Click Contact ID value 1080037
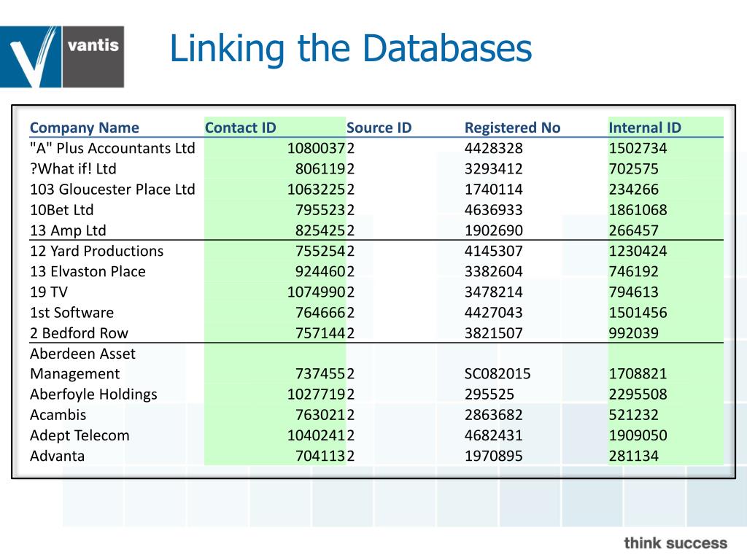Viewport: 747px width, 560px height. click(316, 148)
